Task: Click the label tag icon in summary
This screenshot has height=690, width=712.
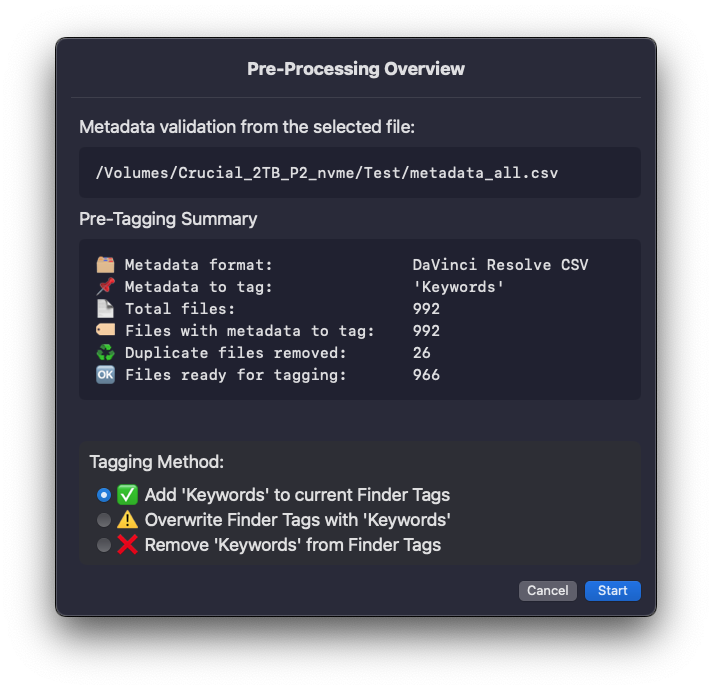Action: point(105,331)
